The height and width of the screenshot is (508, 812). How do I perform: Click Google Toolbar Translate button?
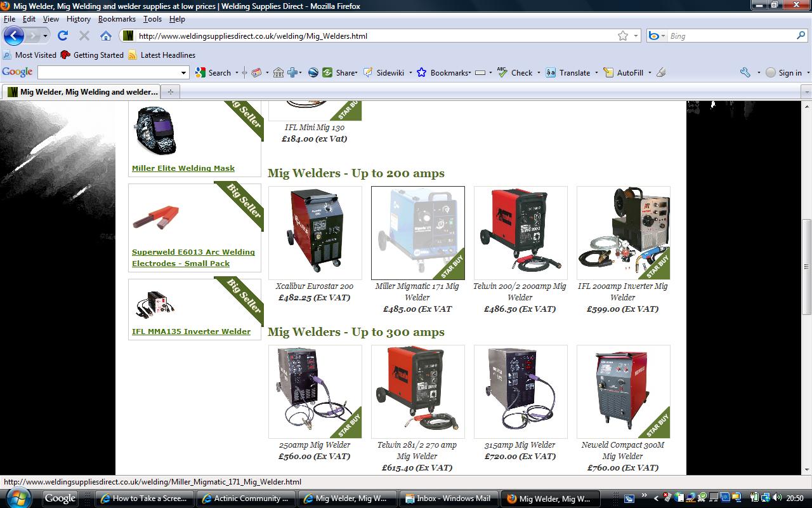(568, 72)
